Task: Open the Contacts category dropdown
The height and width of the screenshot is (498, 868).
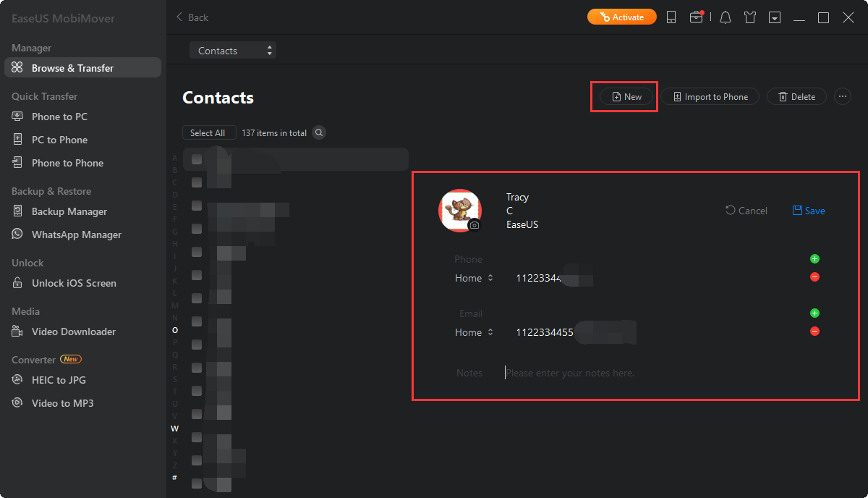Action: coord(233,51)
